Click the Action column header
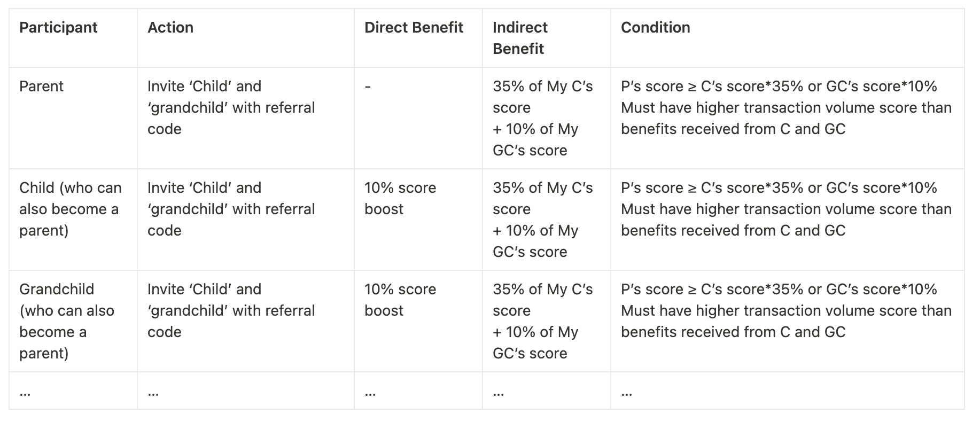Image resolution: width=980 pixels, height=422 pixels. pos(170,28)
